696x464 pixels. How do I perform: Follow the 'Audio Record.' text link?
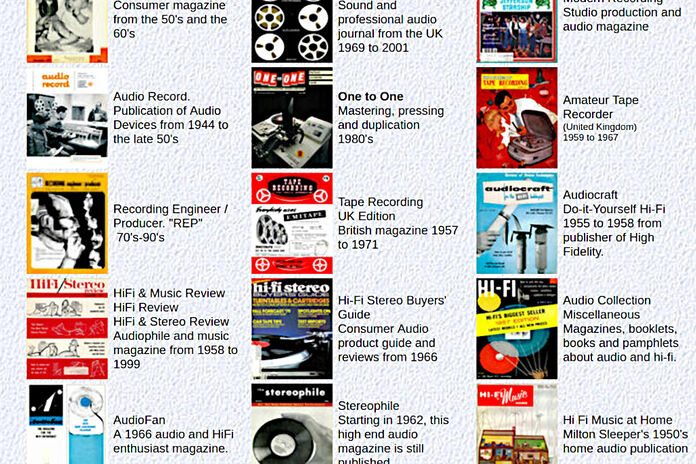coord(151,96)
